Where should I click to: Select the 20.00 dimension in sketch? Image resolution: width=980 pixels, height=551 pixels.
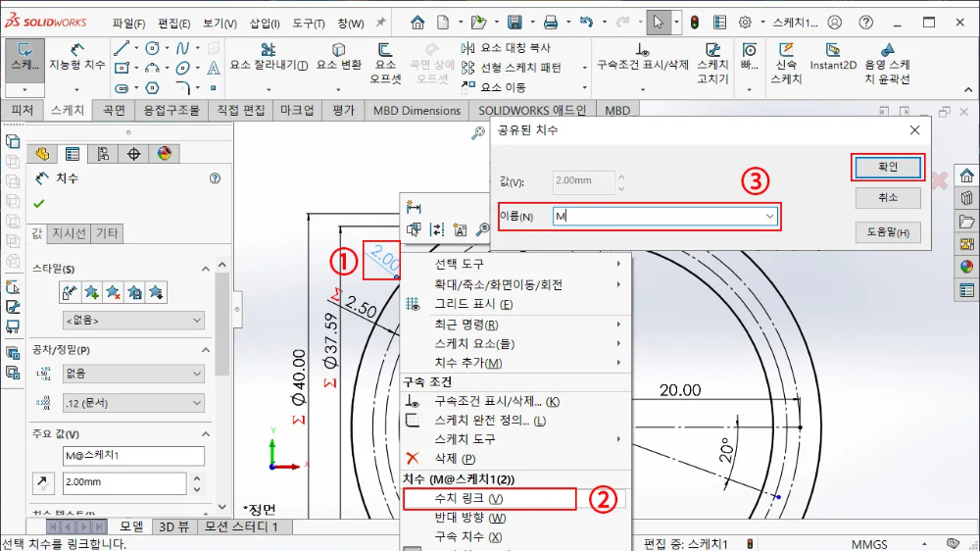pos(680,390)
